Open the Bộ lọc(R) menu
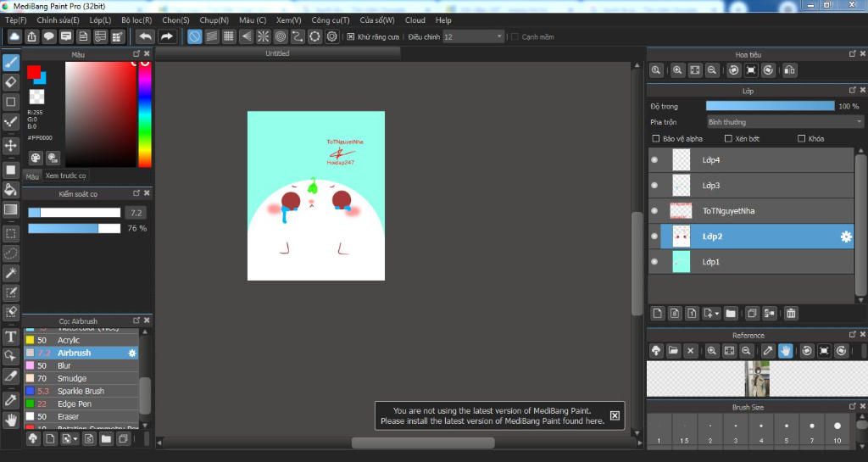 pyautogui.click(x=136, y=19)
